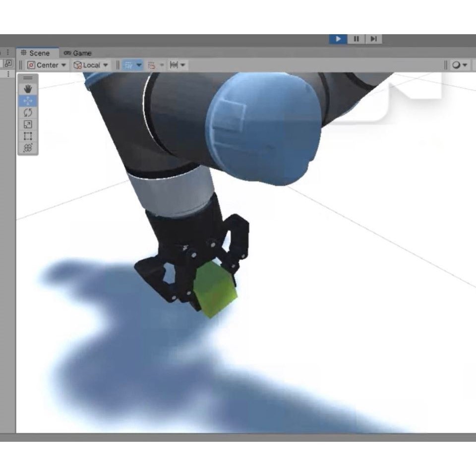476x476 pixels.
Task: Click the pop-out icon in the left panel
Action: tap(8, 63)
